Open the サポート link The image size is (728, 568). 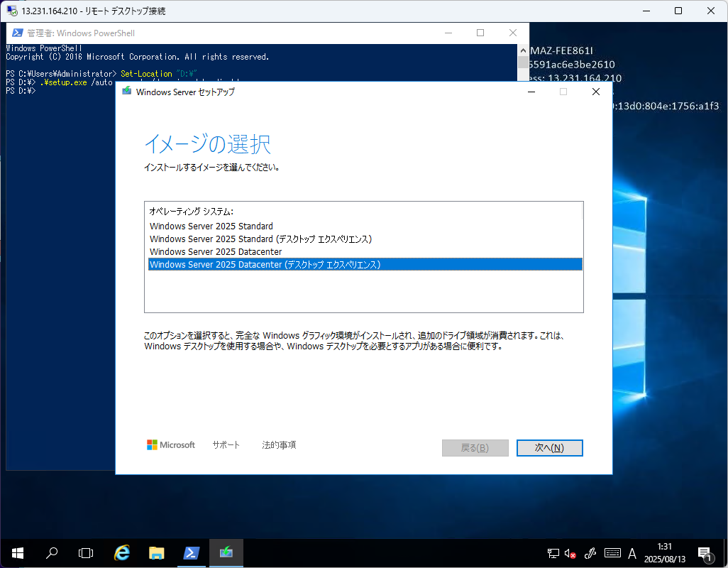point(226,445)
